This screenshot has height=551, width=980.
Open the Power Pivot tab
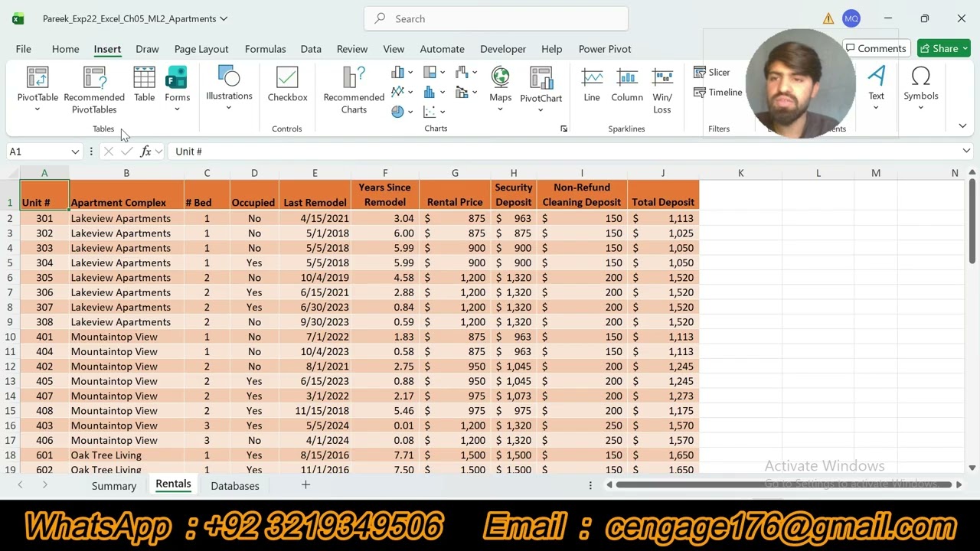pos(605,49)
